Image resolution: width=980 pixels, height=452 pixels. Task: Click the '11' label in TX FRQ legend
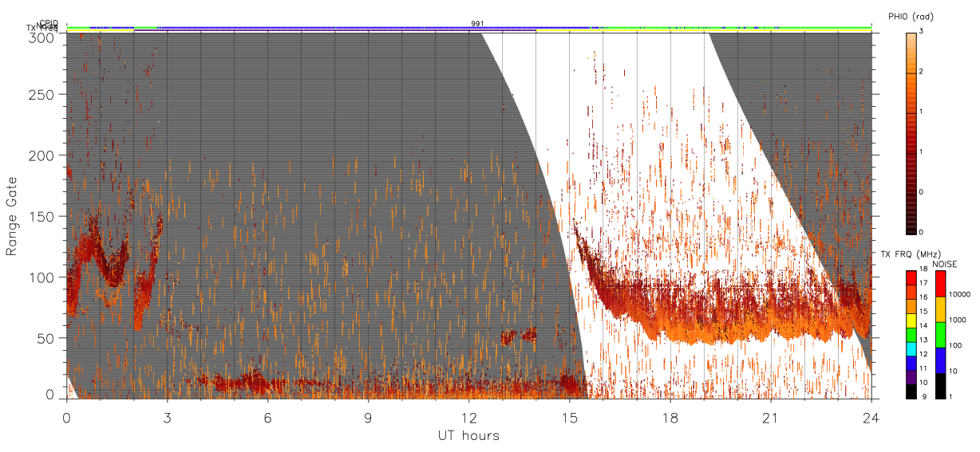(x=923, y=367)
